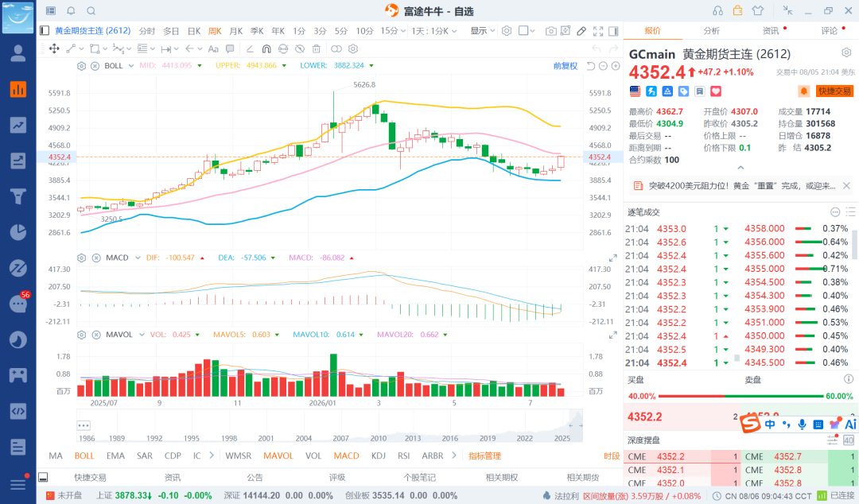Click the search magnifier icon
Image resolution: width=859 pixels, height=504 pixels.
[91, 11]
